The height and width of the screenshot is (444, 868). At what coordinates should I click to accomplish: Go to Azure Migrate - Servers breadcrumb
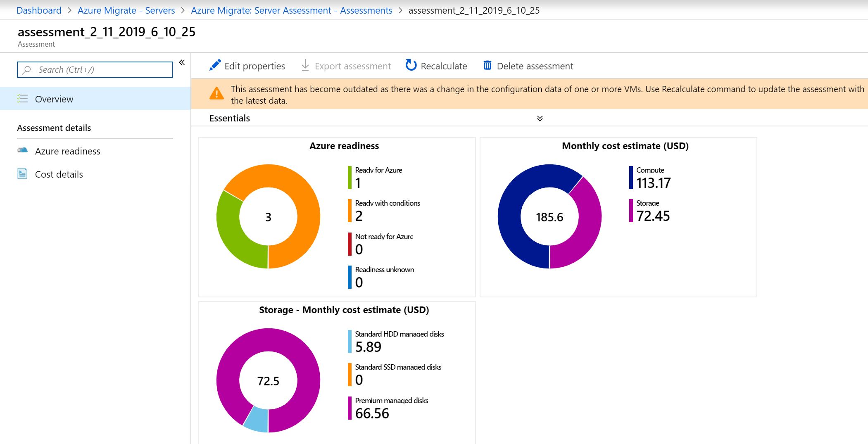tap(126, 10)
